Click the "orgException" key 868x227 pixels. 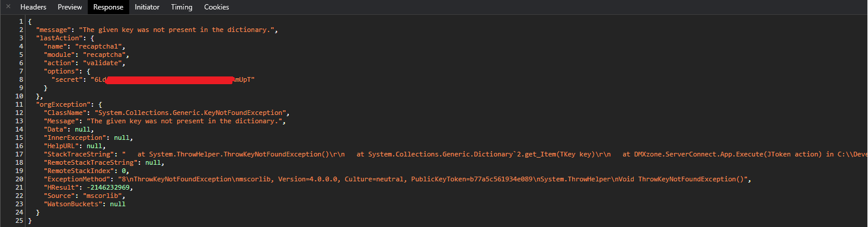click(63, 104)
